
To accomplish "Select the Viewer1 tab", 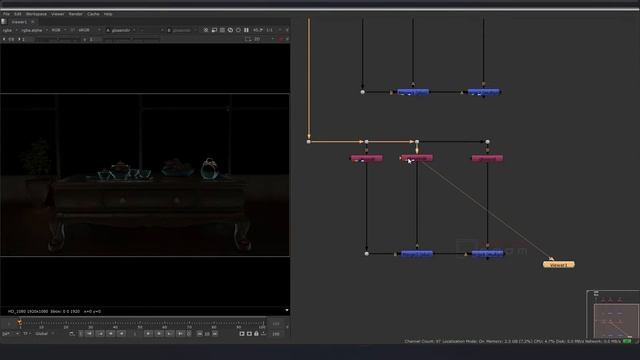I will click(19, 22).
